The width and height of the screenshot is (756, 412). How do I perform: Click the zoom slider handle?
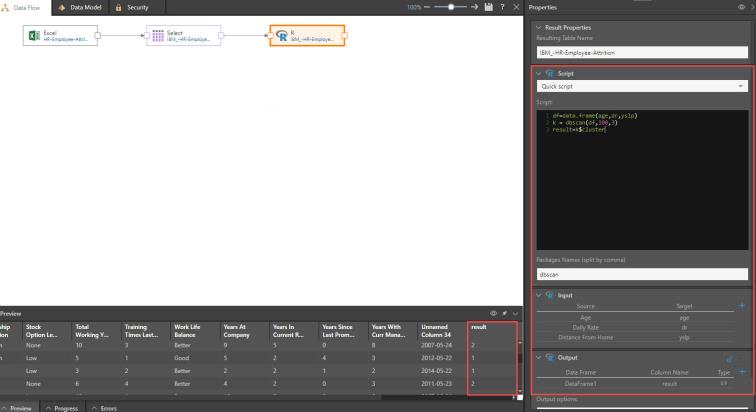[451, 7]
